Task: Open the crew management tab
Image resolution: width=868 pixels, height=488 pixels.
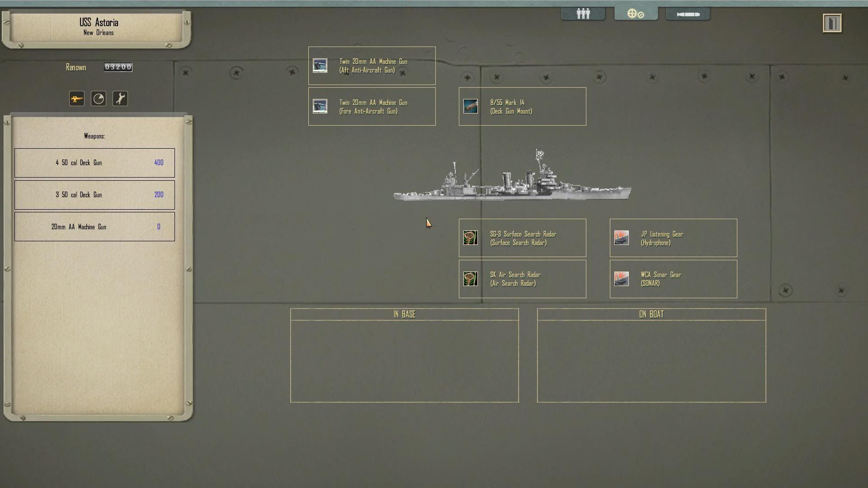Action: click(583, 14)
